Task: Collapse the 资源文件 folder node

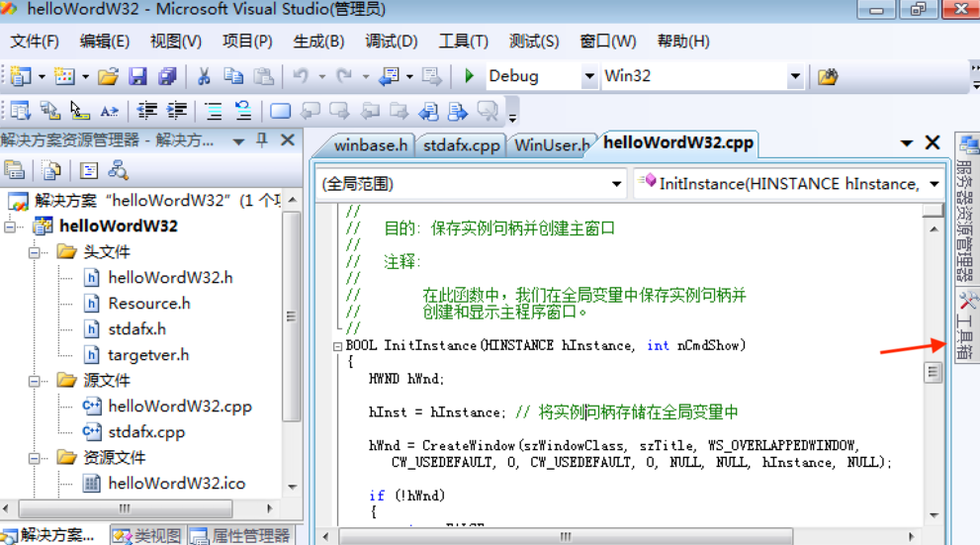Action: point(35,458)
